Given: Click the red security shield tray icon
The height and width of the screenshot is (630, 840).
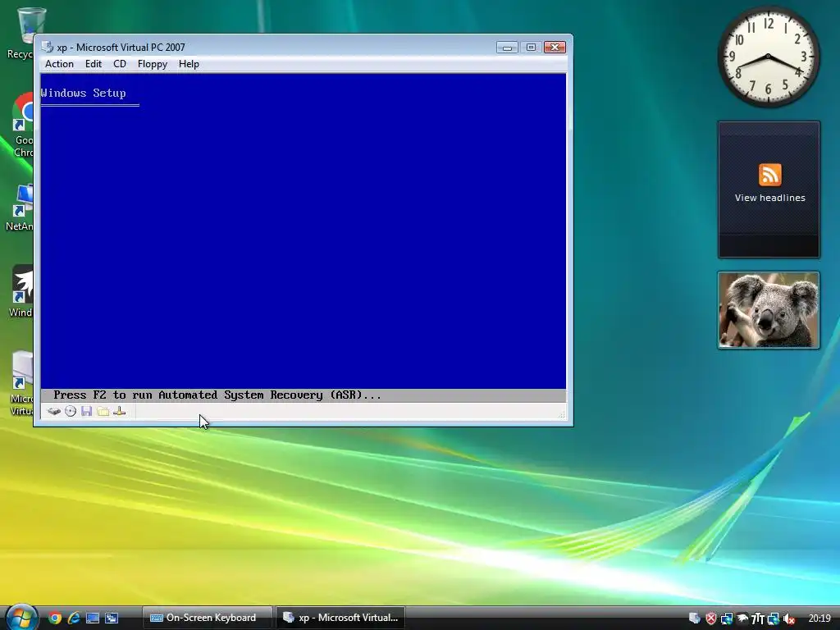Looking at the screenshot, I should (x=711, y=619).
